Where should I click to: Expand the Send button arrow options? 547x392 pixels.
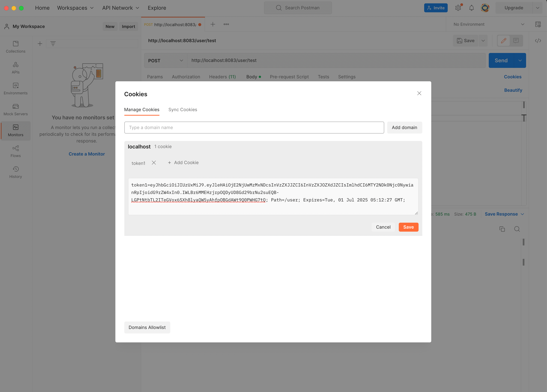(x=520, y=60)
